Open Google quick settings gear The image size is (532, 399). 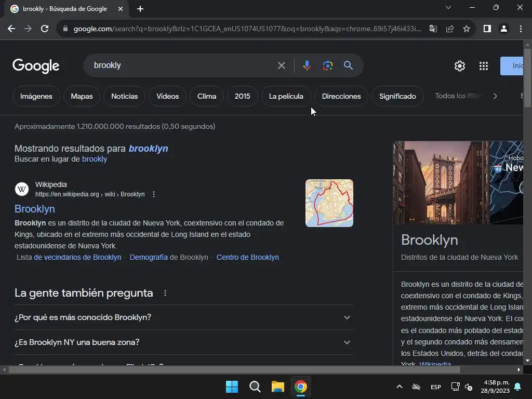(459, 66)
